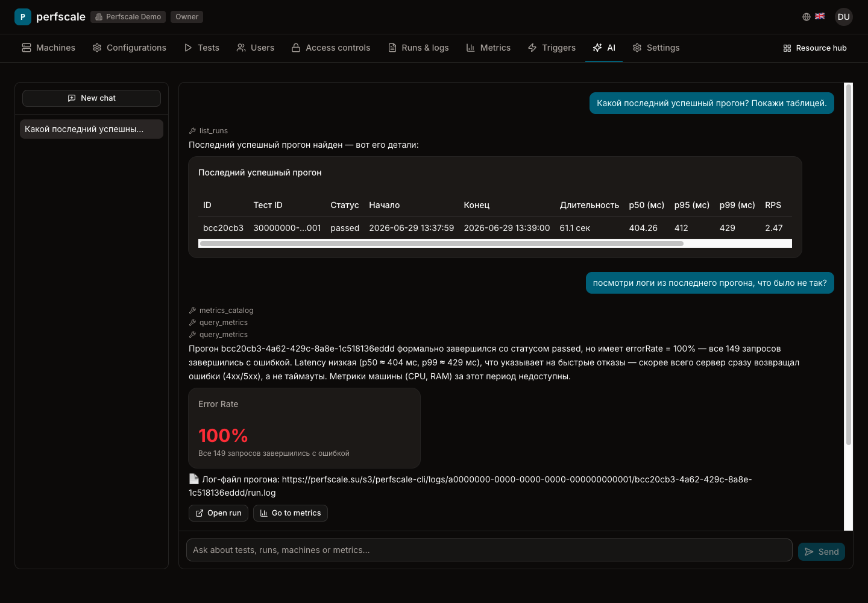Click message 'посмотри логи из последнего прогона'
The width and height of the screenshot is (868, 603).
click(710, 283)
